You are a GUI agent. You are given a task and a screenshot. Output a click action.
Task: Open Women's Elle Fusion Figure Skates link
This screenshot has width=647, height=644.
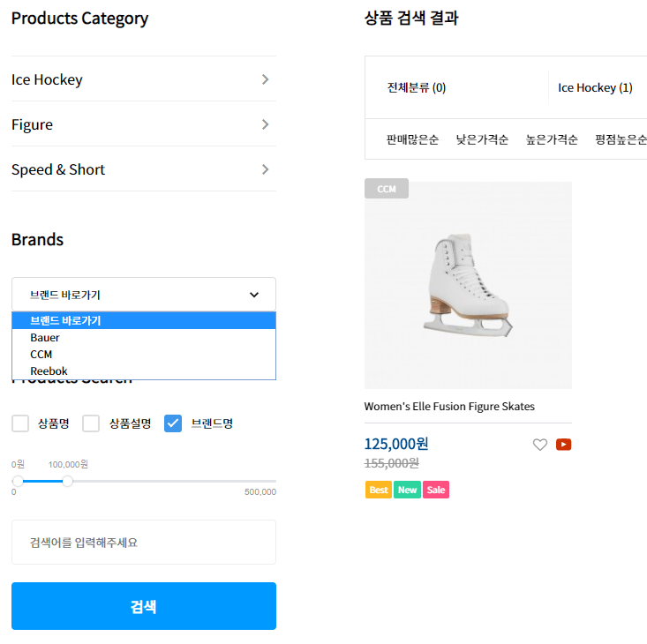pos(449,407)
